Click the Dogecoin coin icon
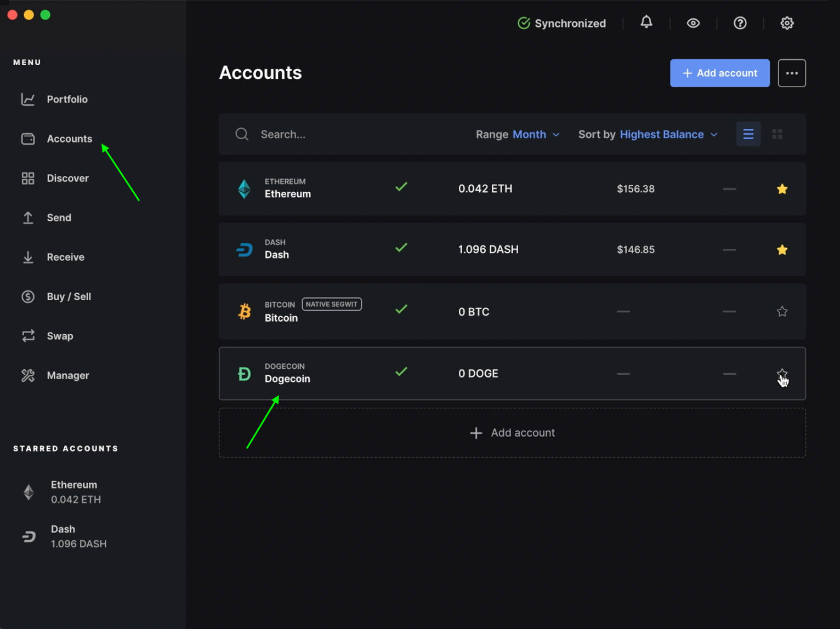This screenshot has height=629, width=840. pos(244,374)
